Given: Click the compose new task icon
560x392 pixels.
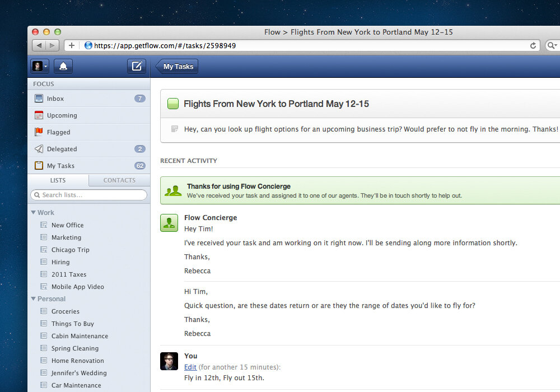Looking at the screenshot, I should 136,66.
